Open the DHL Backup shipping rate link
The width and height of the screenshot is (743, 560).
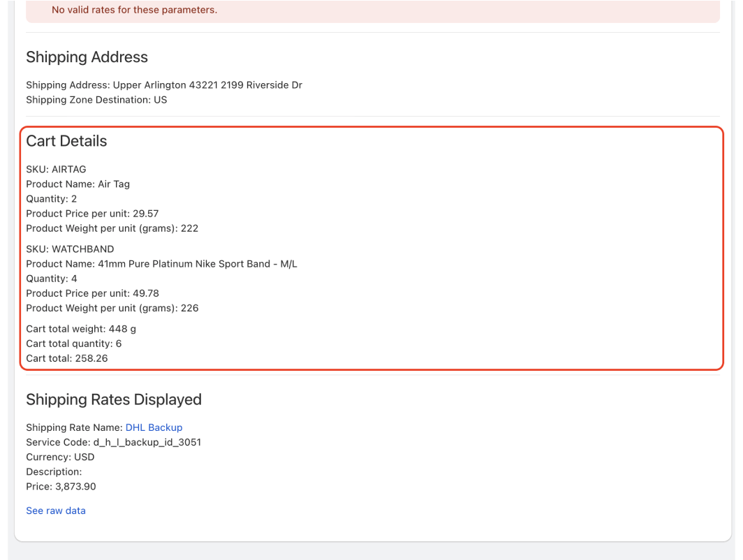[154, 427]
